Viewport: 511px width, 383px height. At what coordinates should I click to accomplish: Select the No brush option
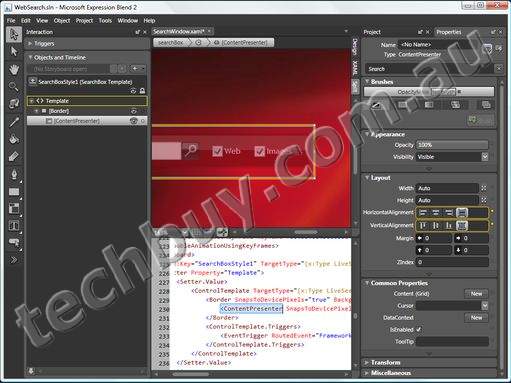tap(376, 105)
